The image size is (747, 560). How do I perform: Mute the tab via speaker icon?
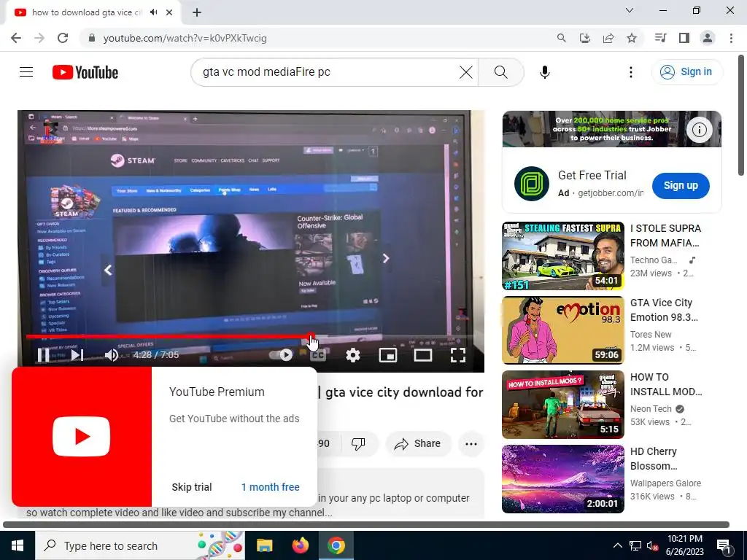coord(153,12)
